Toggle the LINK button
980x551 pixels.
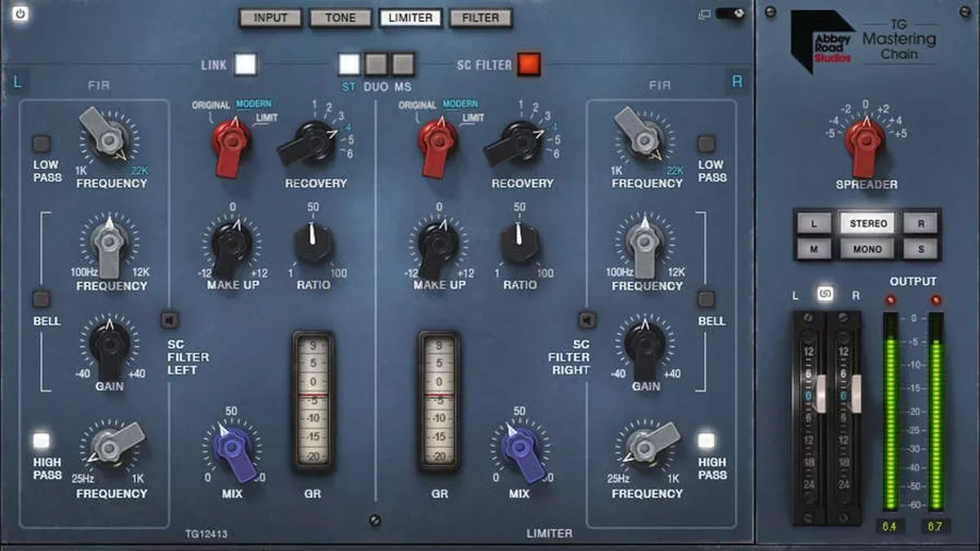245,64
